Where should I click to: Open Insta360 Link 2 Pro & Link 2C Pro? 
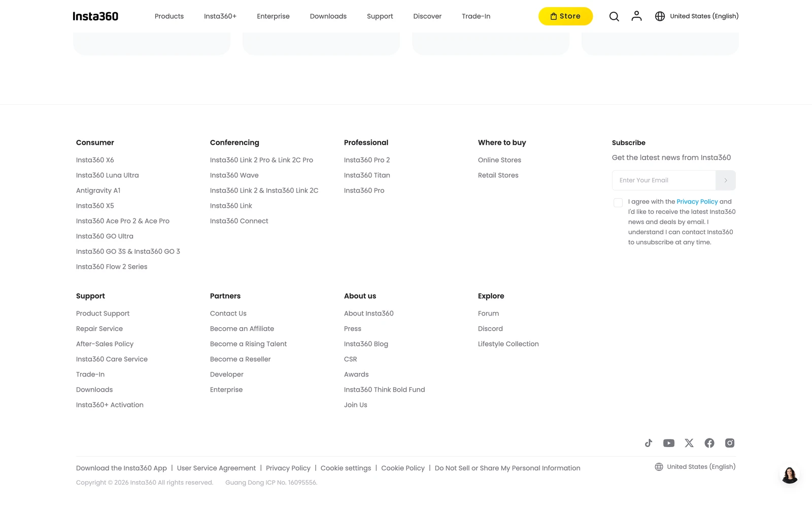point(261,160)
